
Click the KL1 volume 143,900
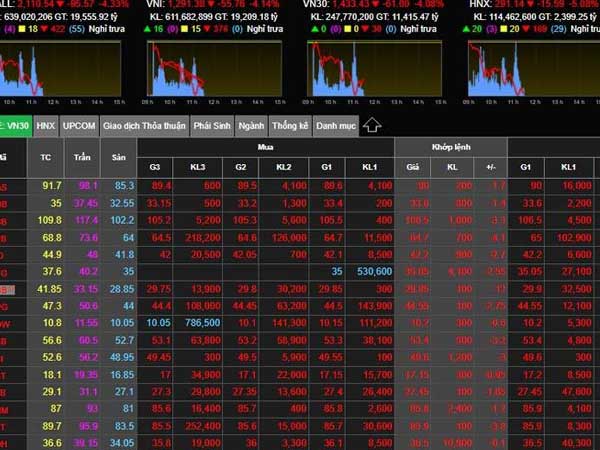click(375, 306)
